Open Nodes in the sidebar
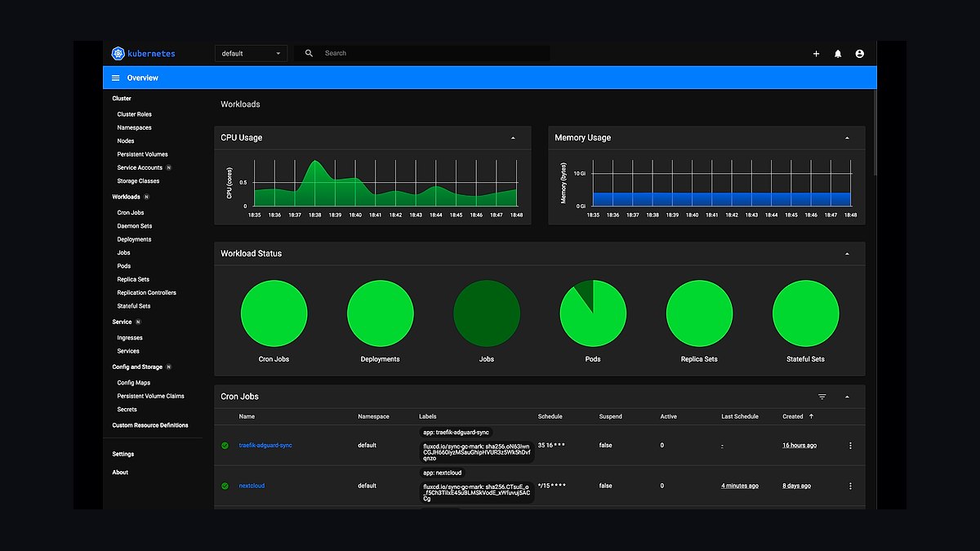The height and width of the screenshot is (551, 980). (126, 141)
